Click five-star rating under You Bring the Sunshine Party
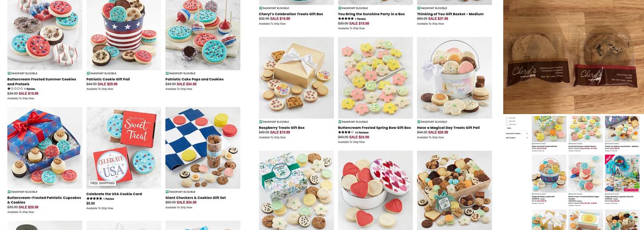644x230 pixels. pos(346,19)
